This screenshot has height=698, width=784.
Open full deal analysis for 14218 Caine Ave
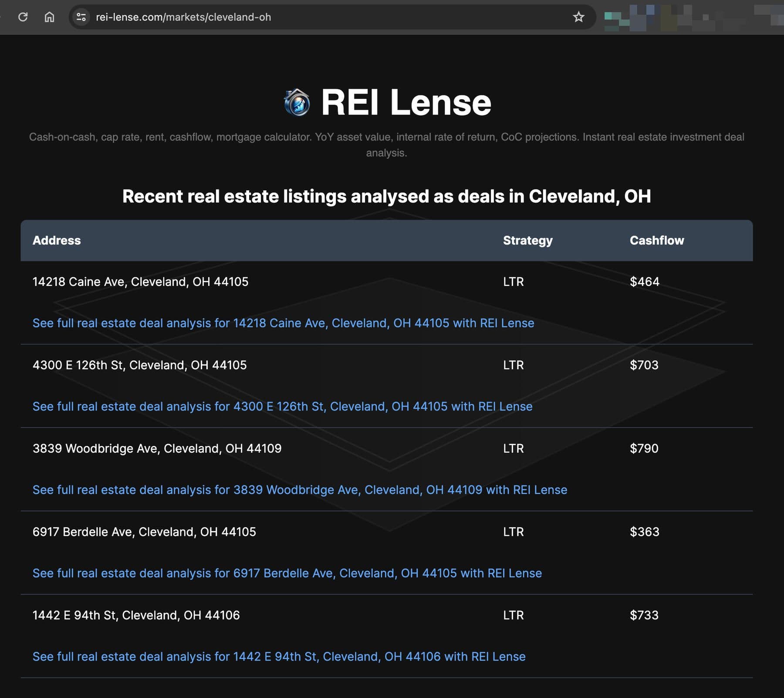283,323
